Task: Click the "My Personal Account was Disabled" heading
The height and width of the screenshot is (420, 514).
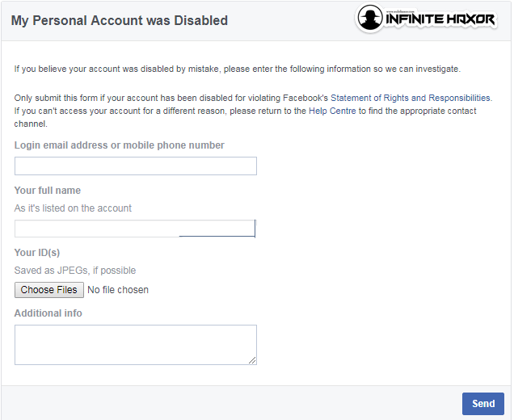Action: [120, 20]
